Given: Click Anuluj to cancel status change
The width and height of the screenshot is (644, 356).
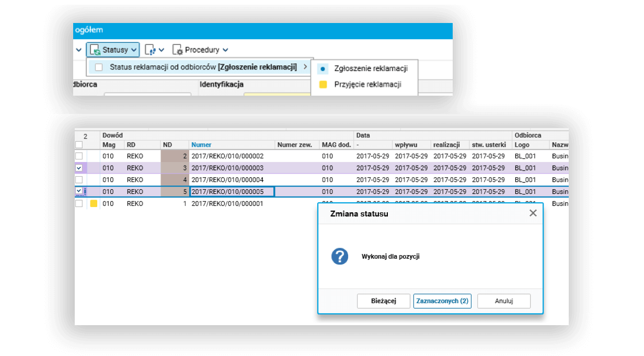Looking at the screenshot, I should click(504, 301).
